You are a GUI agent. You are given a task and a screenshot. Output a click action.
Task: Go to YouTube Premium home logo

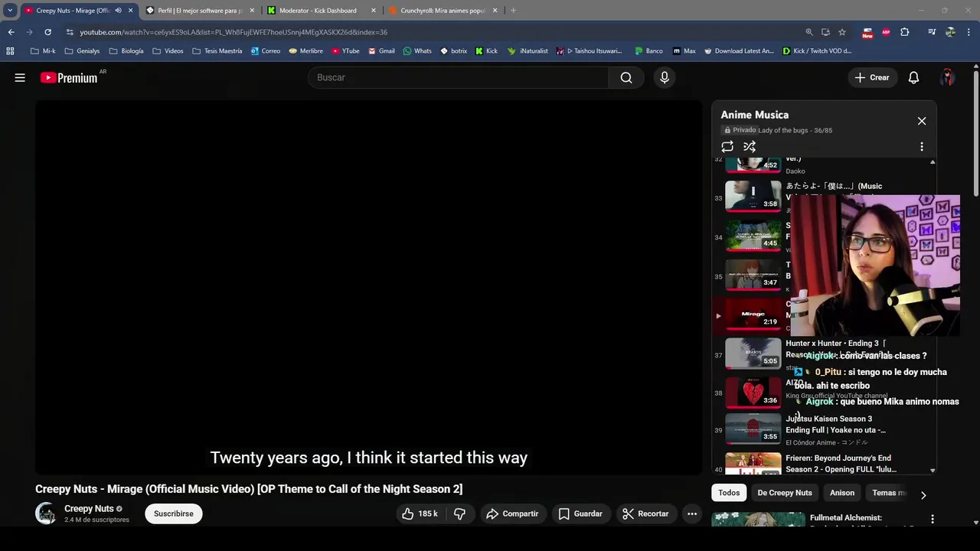tap(69, 77)
